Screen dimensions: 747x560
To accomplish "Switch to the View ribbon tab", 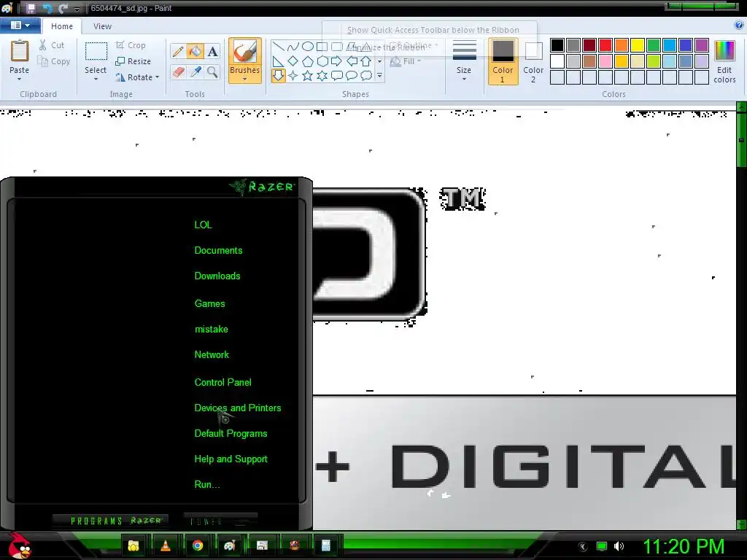I will pos(102,26).
